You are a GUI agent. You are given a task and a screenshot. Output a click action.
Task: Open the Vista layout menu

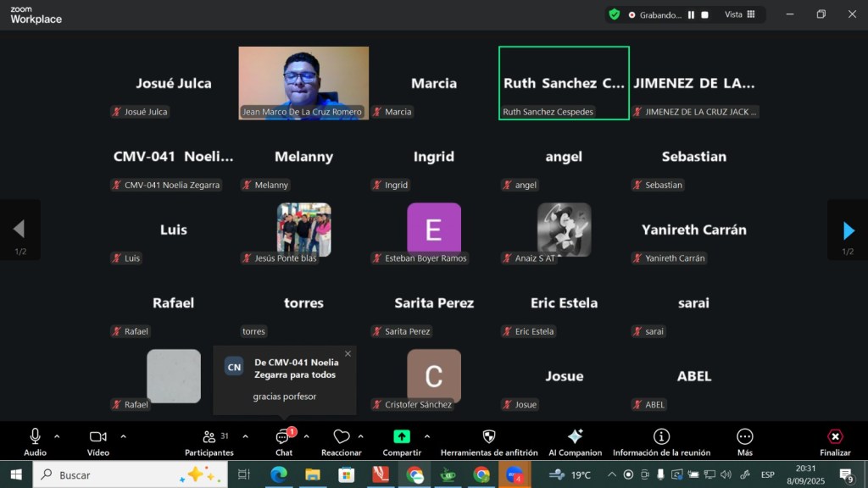739,14
